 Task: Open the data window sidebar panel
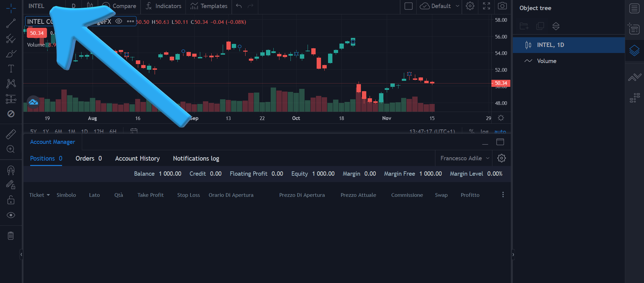(634, 29)
